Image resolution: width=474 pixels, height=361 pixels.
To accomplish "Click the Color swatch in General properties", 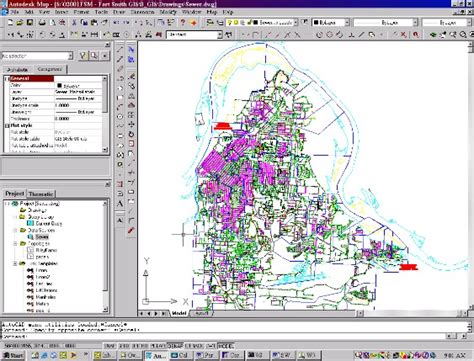I will (x=59, y=85).
